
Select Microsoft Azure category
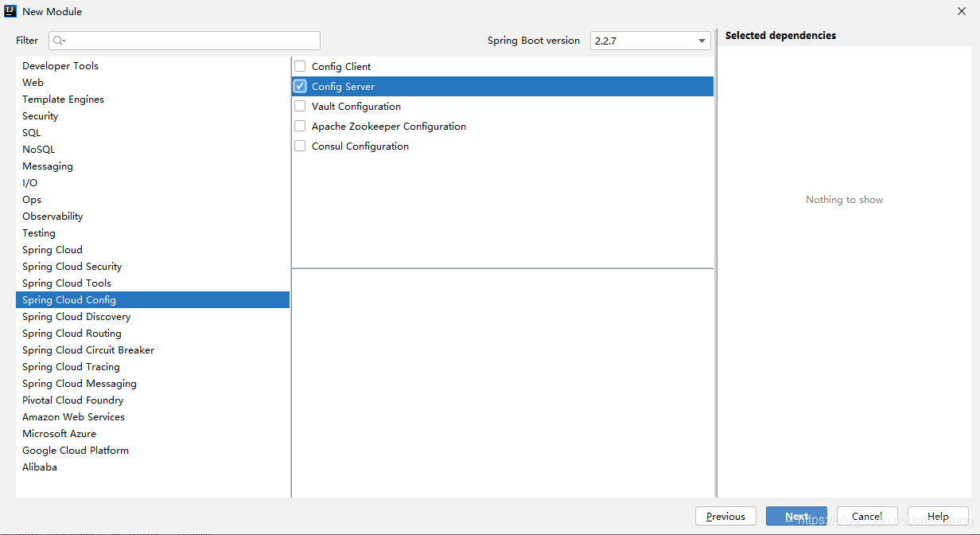tap(153, 434)
